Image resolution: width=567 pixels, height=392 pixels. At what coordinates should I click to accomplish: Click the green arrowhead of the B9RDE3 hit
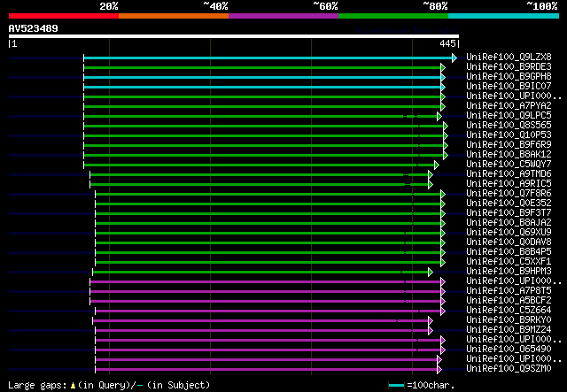(x=443, y=67)
